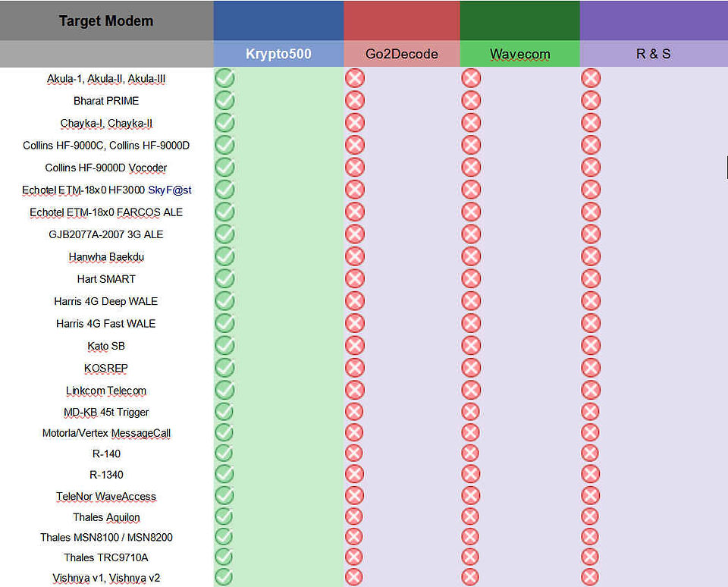Select the Bharat PRIME row label

pyautogui.click(x=106, y=101)
